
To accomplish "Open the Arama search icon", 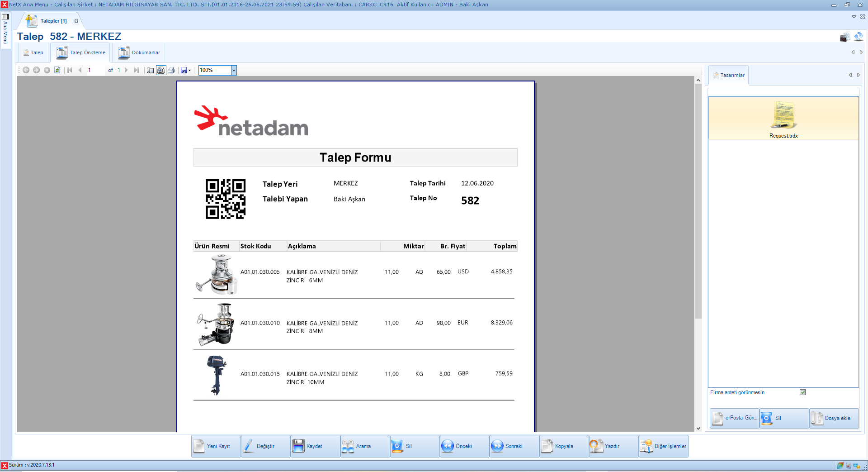I will [x=348, y=446].
